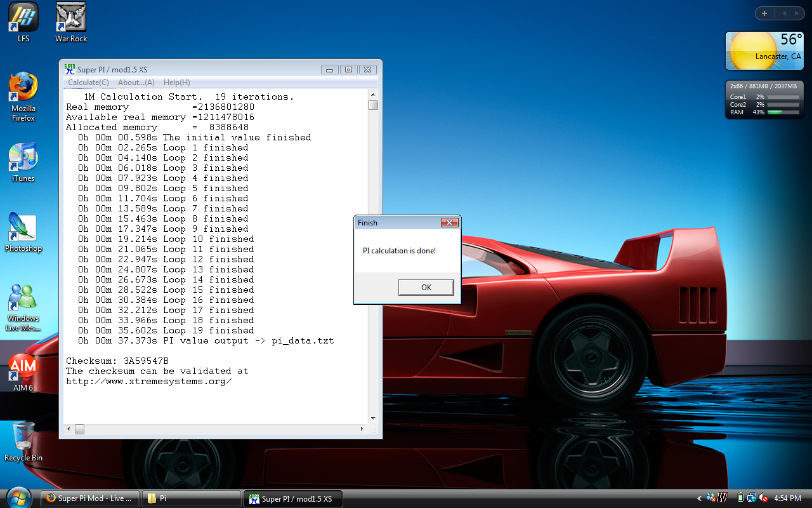This screenshot has height=508, width=812.
Task: Minimize the Super PI window
Action: (329, 70)
